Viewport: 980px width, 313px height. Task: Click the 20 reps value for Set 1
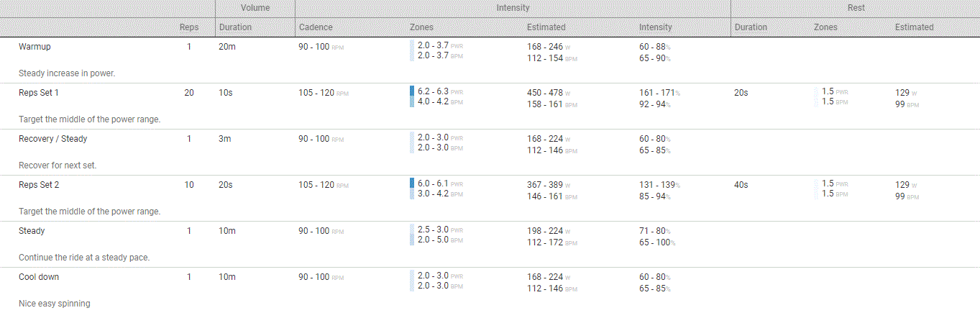pos(189,93)
